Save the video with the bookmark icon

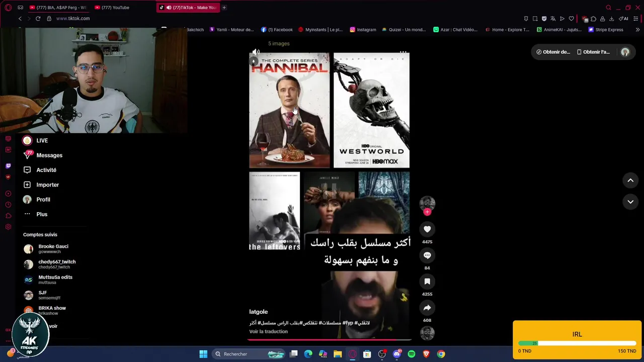(x=427, y=282)
